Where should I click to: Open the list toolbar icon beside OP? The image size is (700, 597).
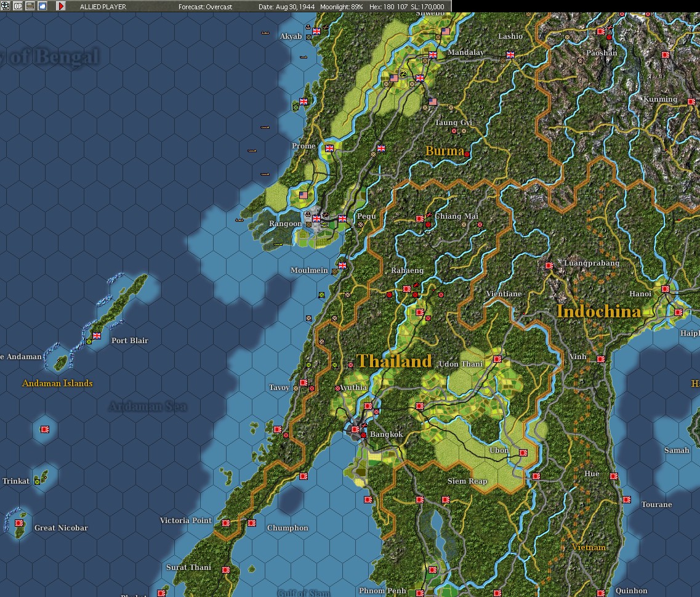(x=30, y=6)
